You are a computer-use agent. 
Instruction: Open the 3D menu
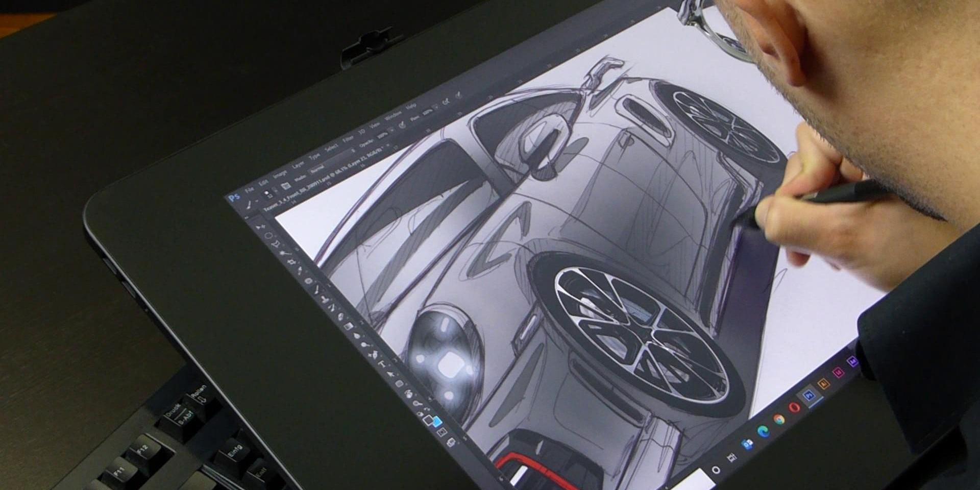(x=362, y=132)
